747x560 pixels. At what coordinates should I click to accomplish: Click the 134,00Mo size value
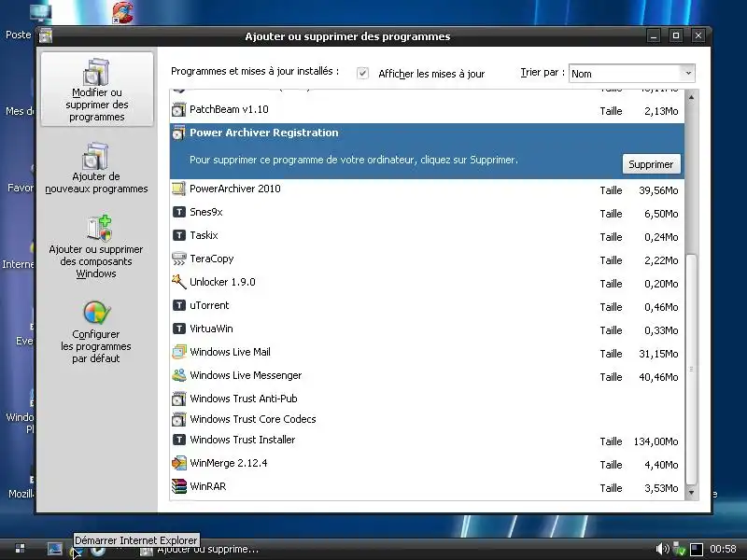(655, 441)
